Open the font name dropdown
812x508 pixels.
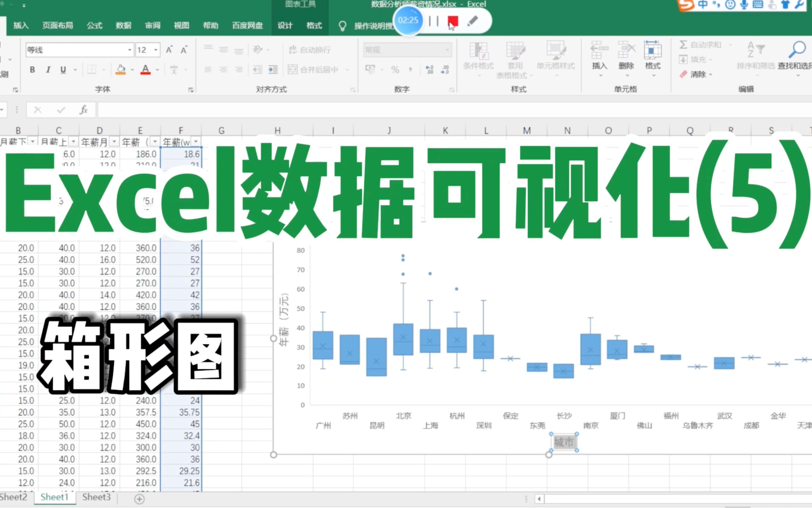pos(129,50)
